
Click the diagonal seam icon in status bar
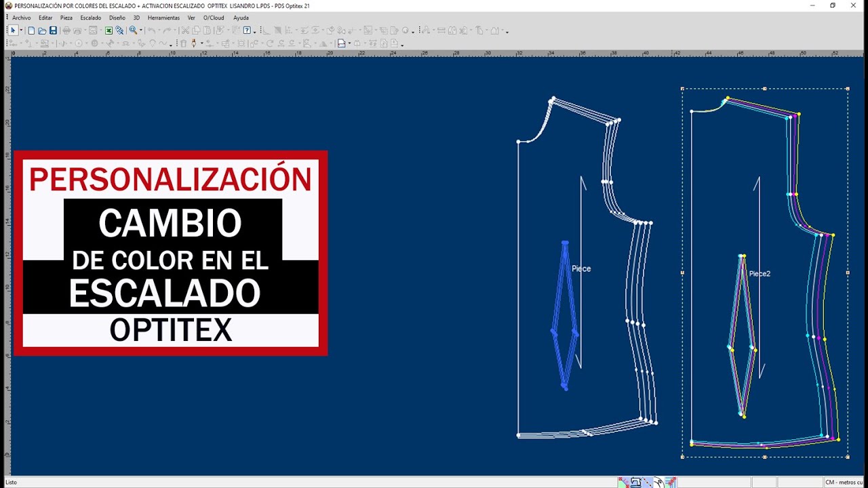(x=648, y=483)
